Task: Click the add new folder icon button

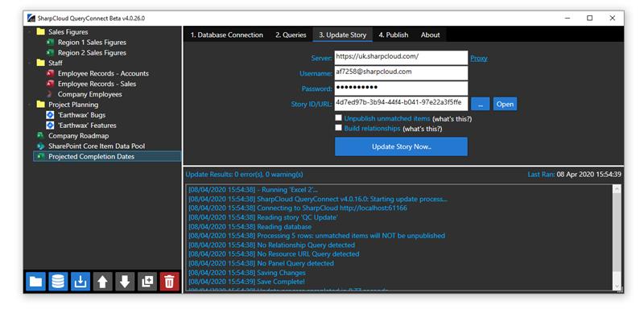Action: tap(35, 282)
